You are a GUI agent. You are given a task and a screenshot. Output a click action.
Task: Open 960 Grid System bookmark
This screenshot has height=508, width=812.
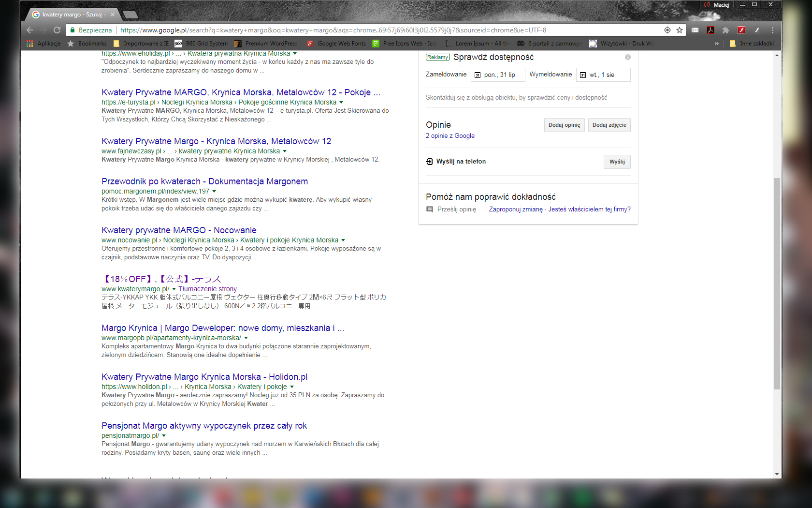coord(201,44)
